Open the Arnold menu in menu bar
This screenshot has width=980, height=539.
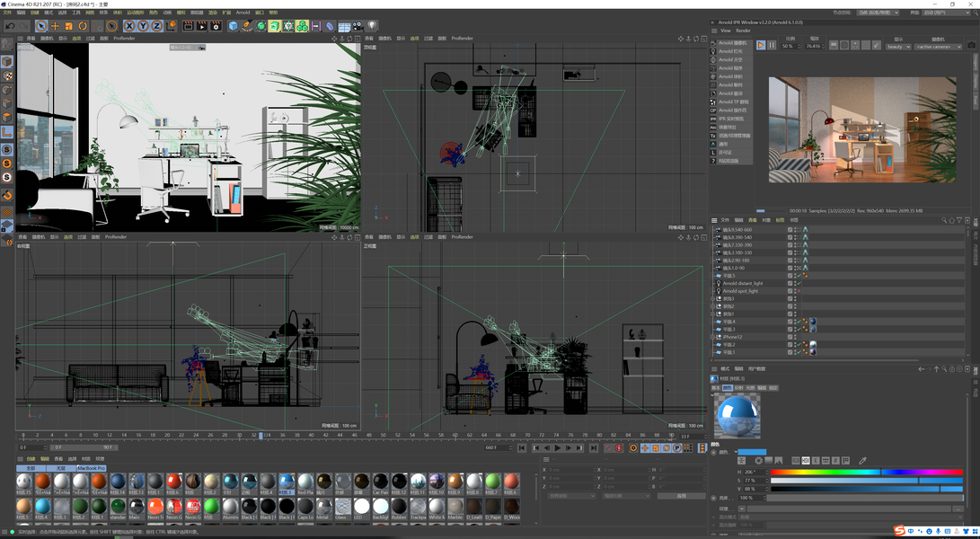tap(243, 13)
